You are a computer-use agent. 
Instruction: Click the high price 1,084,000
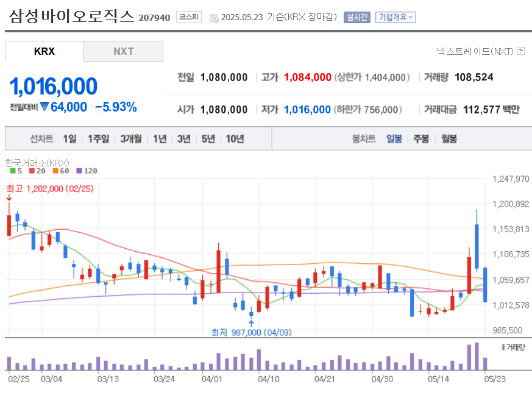tap(307, 77)
